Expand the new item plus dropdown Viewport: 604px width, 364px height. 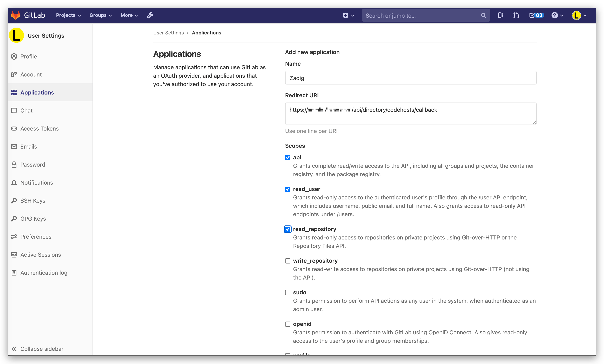tap(348, 15)
